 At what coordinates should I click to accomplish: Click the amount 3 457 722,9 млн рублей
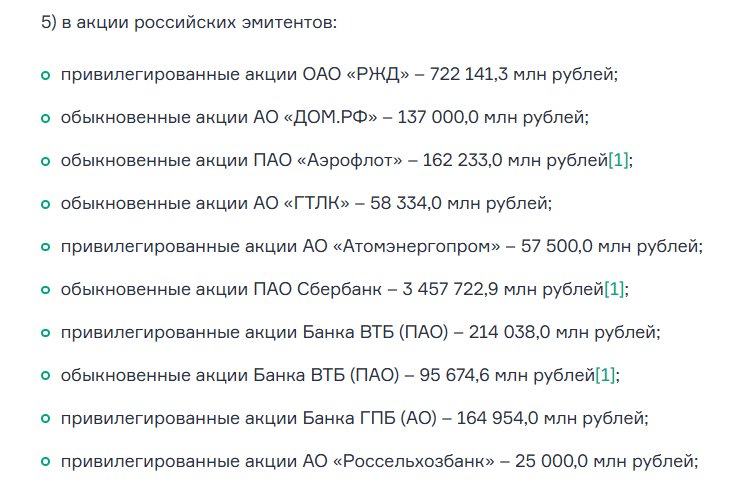503,289
